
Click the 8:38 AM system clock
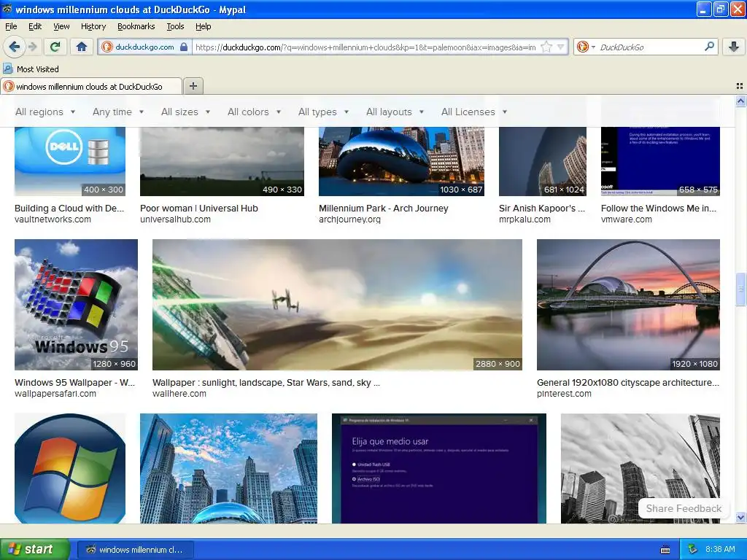(x=720, y=550)
